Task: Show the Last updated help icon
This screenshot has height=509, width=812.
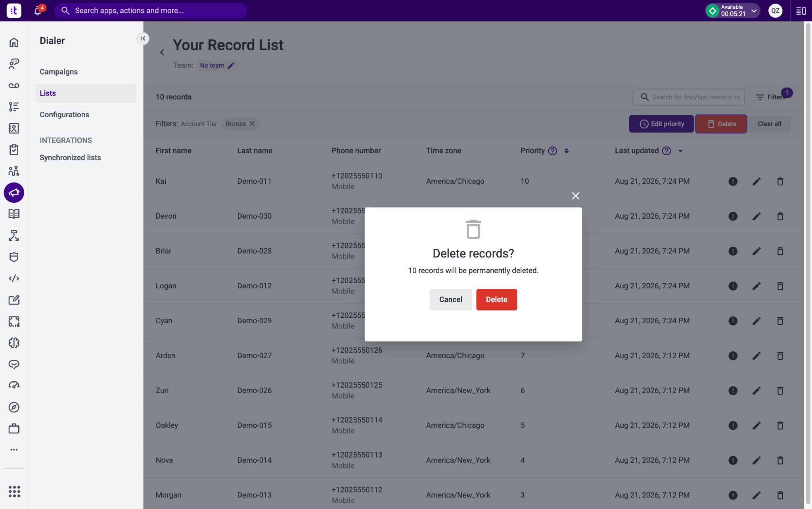Action: tap(666, 151)
